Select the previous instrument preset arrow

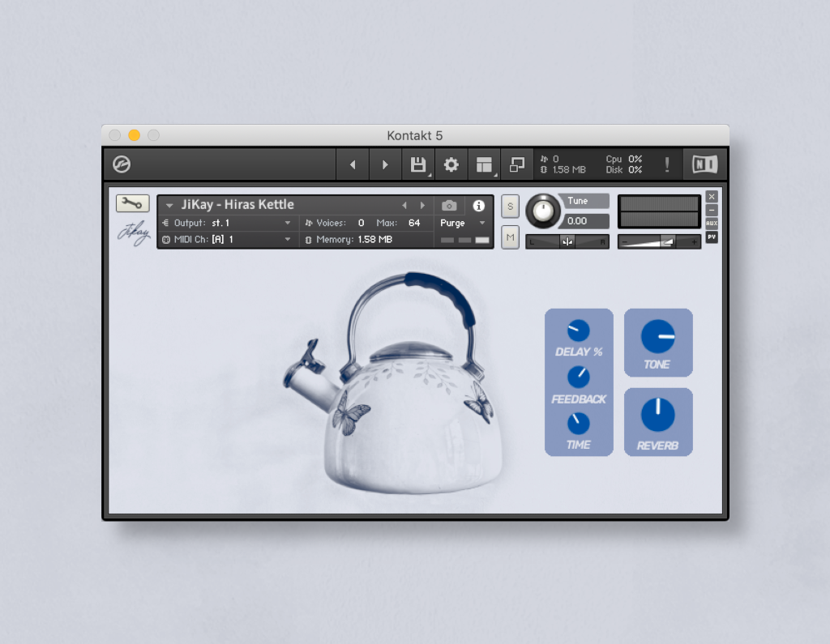404,205
